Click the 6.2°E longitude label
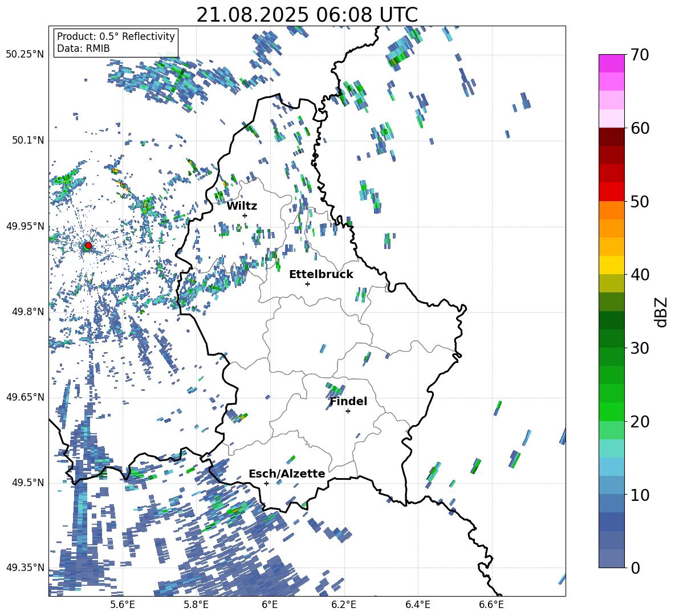Screen dimensions: 675x616 click(344, 605)
